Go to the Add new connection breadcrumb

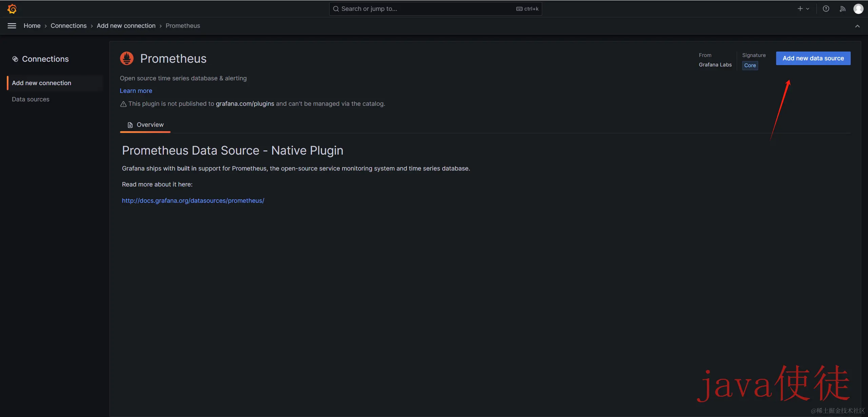(126, 26)
